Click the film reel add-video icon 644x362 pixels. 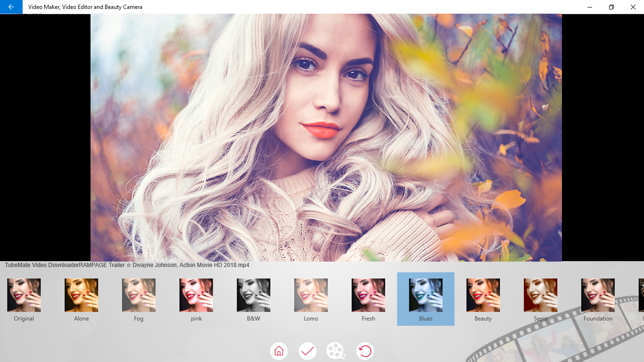[336, 351]
